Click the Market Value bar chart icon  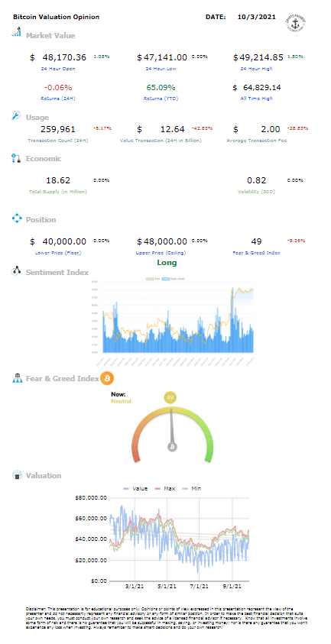[16, 32]
